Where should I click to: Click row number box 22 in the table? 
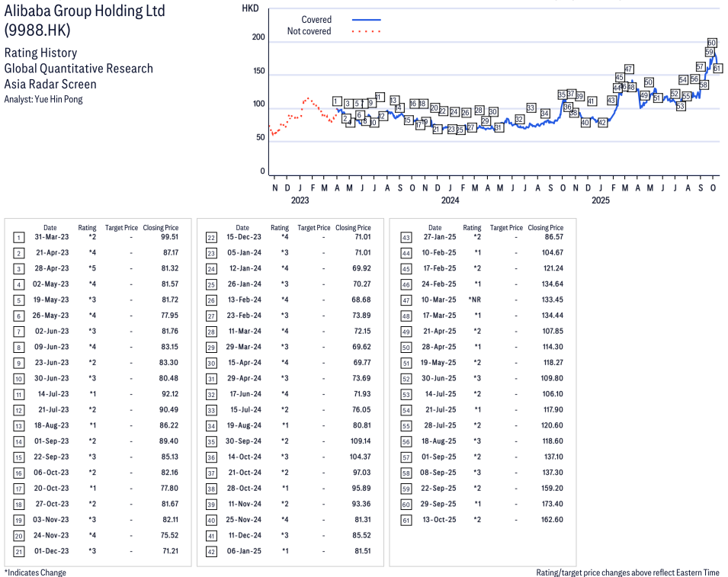click(211, 238)
